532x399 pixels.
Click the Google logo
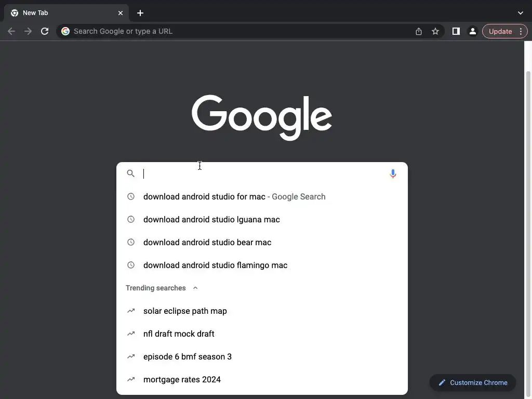coord(262,117)
